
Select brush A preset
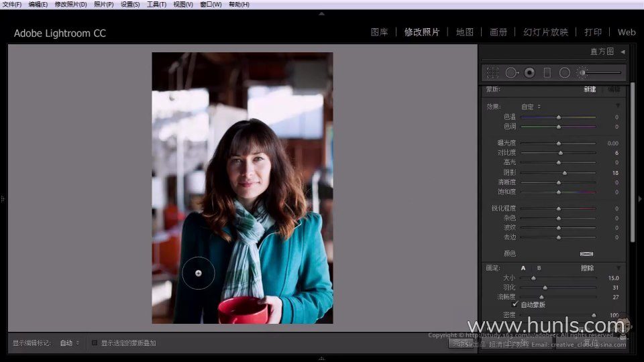(523, 268)
